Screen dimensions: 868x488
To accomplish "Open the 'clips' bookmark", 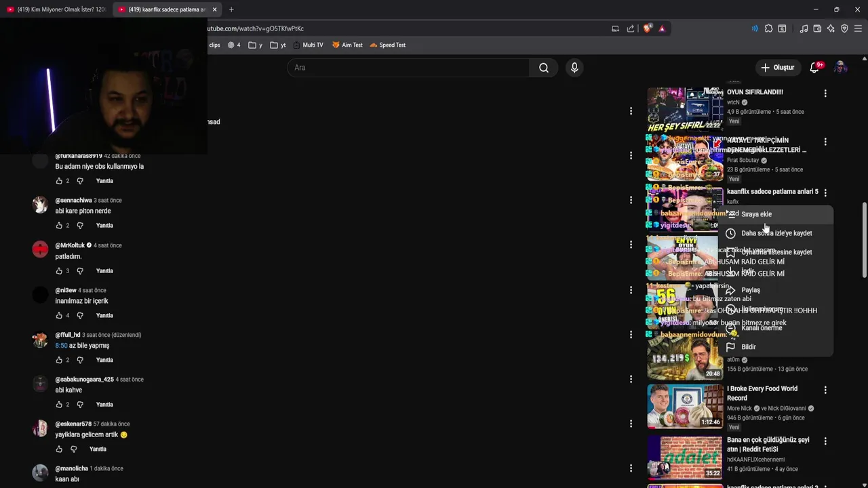I will click(214, 45).
